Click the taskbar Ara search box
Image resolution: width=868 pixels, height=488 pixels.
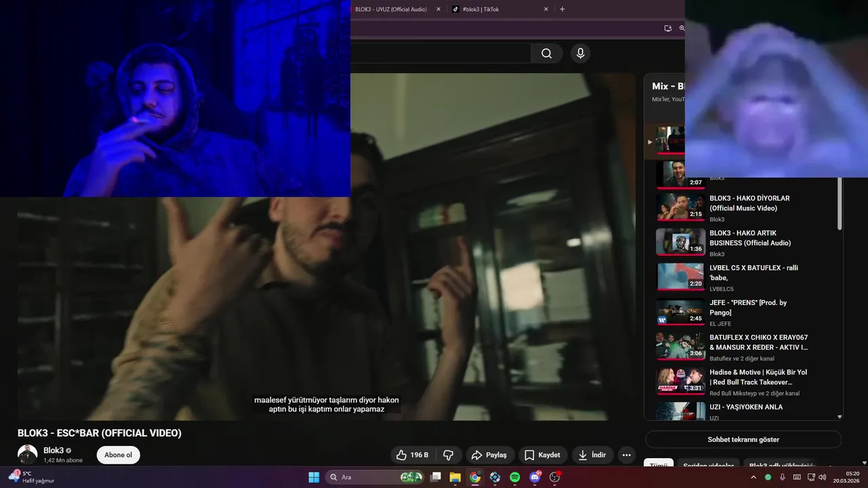click(x=375, y=477)
